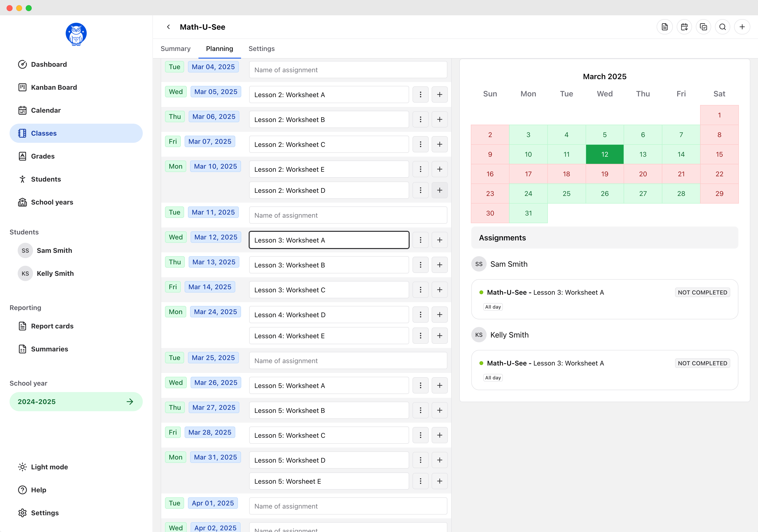The width and height of the screenshot is (758, 532).
Task: Select the Calendar icon in the sidebar
Action: pyautogui.click(x=22, y=110)
